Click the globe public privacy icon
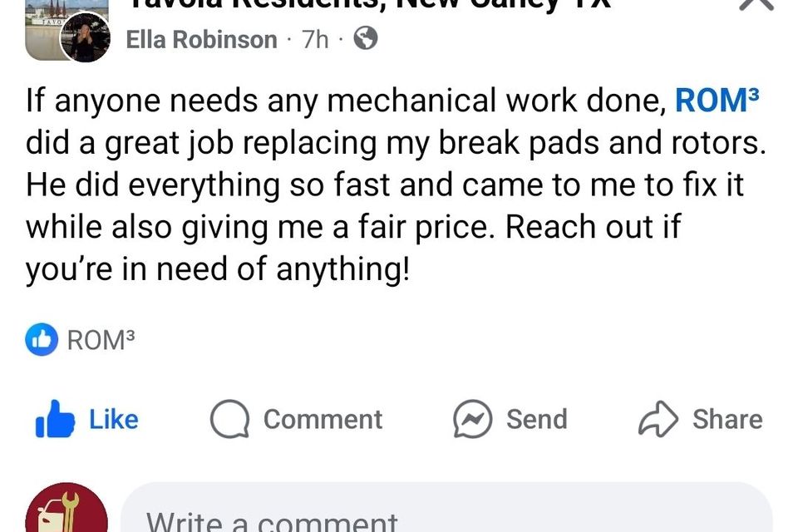This screenshot has height=532, width=798. point(366,38)
